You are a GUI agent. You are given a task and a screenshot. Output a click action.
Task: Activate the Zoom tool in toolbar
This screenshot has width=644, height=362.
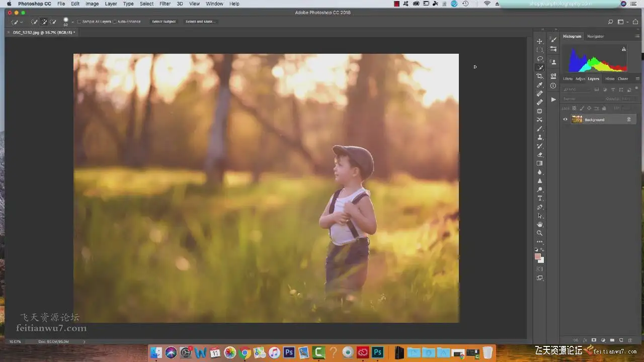[540, 233]
